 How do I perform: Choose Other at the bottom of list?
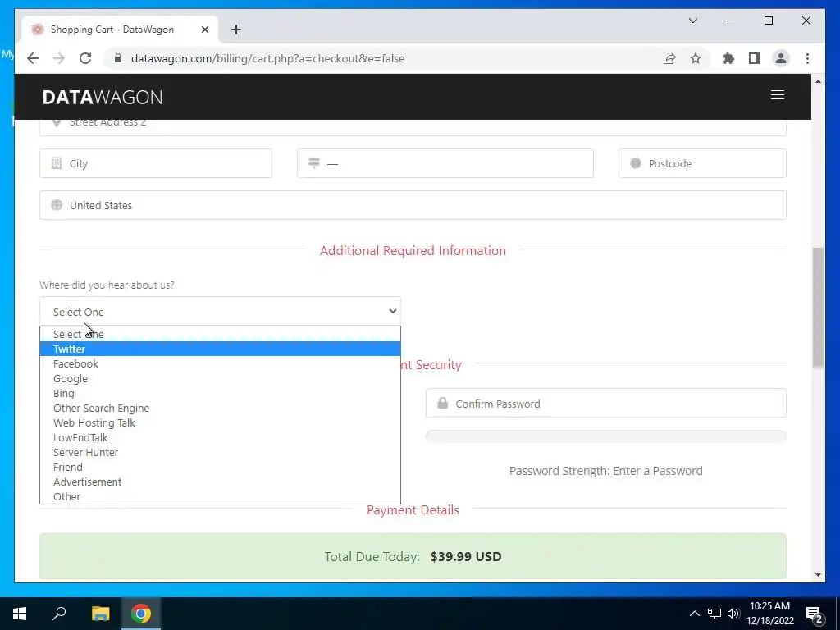tap(220, 496)
